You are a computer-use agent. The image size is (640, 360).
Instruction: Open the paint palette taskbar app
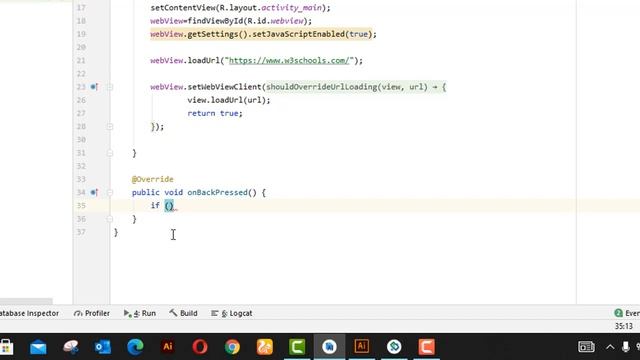(x=71, y=347)
